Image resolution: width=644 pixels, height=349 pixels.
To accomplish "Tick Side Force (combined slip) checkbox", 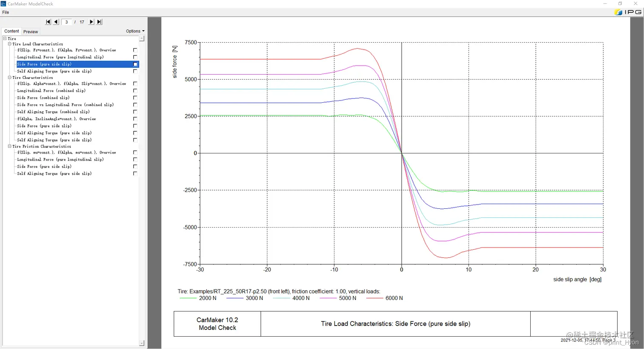I will [135, 98].
